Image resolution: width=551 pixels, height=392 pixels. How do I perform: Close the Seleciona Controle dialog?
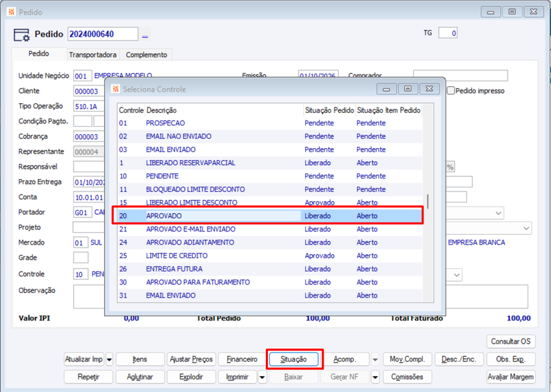(429, 89)
